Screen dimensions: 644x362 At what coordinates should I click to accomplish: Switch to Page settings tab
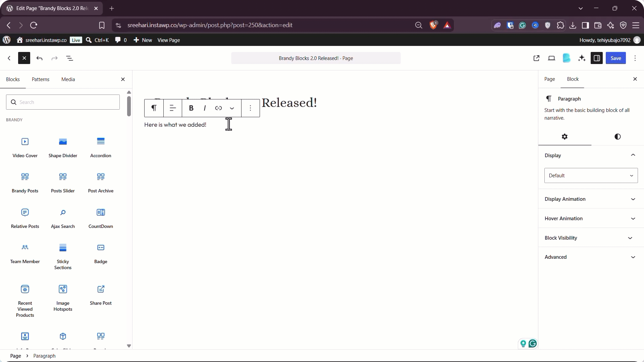point(549,79)
